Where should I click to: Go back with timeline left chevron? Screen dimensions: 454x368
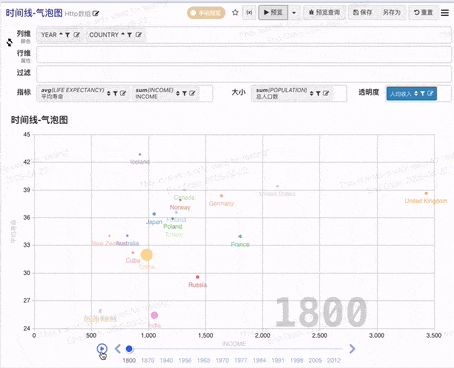click(x=117, y=349)
